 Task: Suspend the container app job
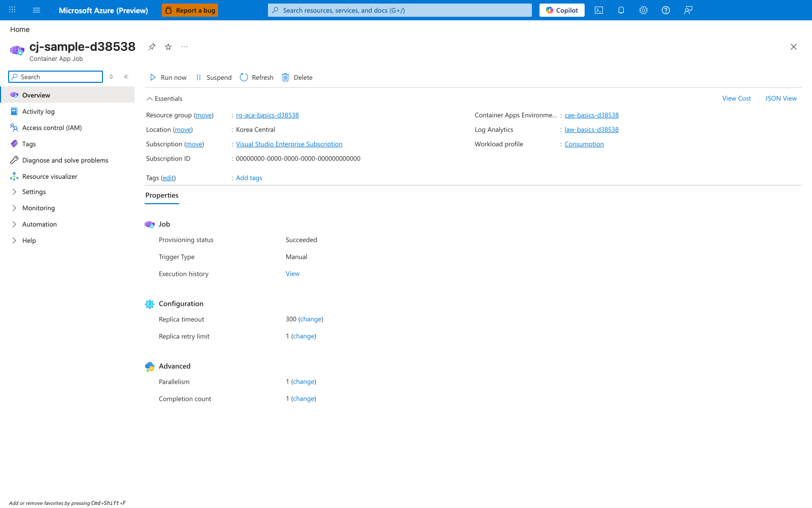pos(214,77)
